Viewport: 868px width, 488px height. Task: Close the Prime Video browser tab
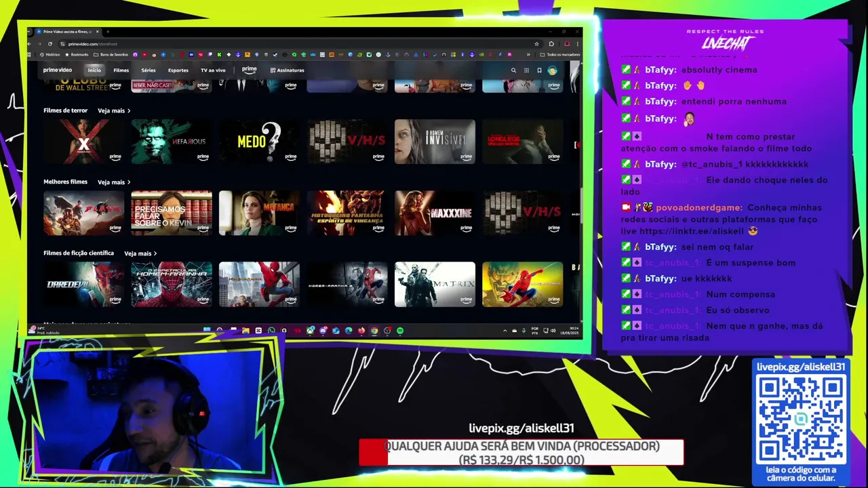(x=98, y=32)
